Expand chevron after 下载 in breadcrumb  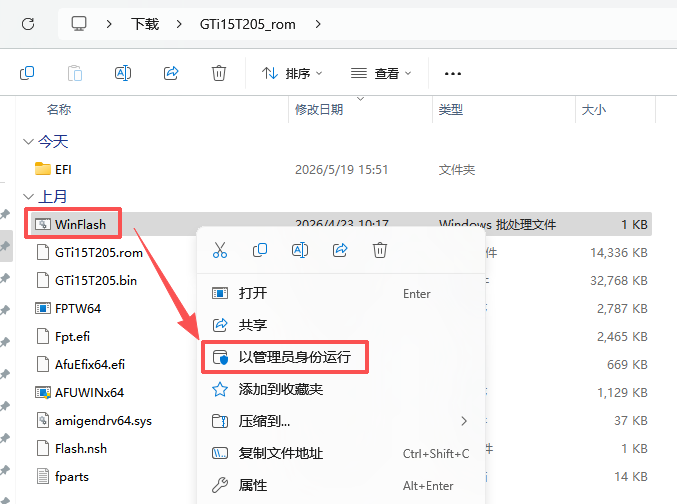[x=179, y=24]
